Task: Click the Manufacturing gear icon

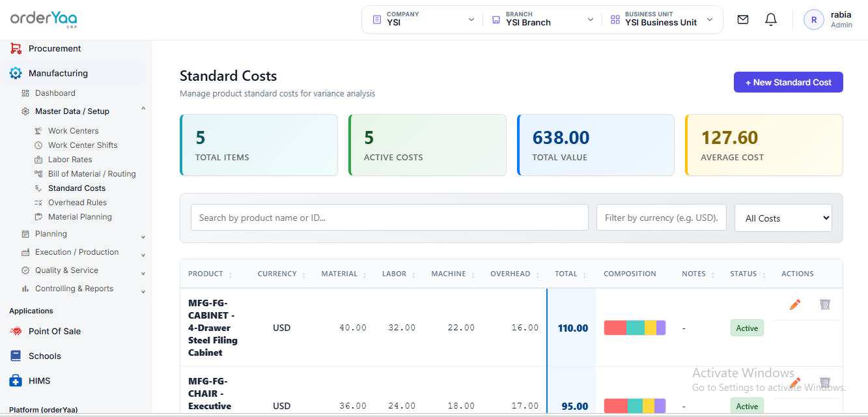Action: tap(16, 73)
